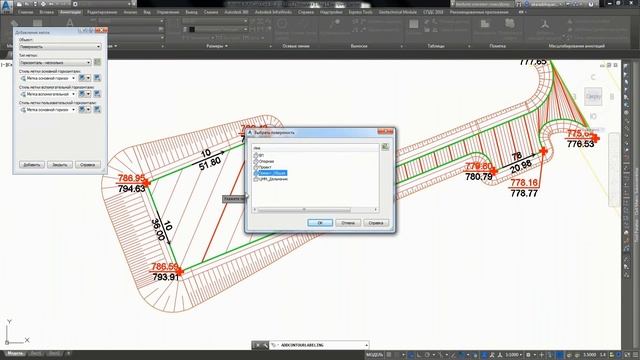Click ADDCONTOURLABELING text in command line
640x360 pixels.
coord(302,345)
